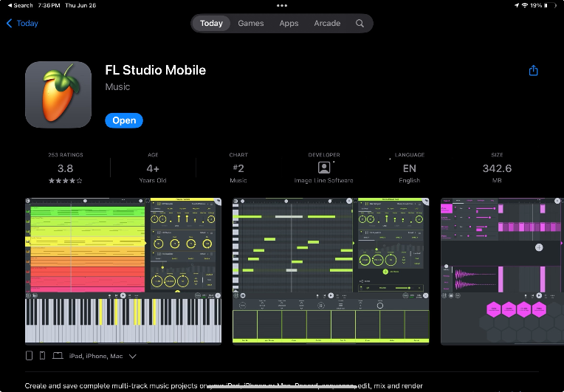View the 342.6 MB size info
The height and width of the screenshot is (392, 564).
(x=497, y=168)
